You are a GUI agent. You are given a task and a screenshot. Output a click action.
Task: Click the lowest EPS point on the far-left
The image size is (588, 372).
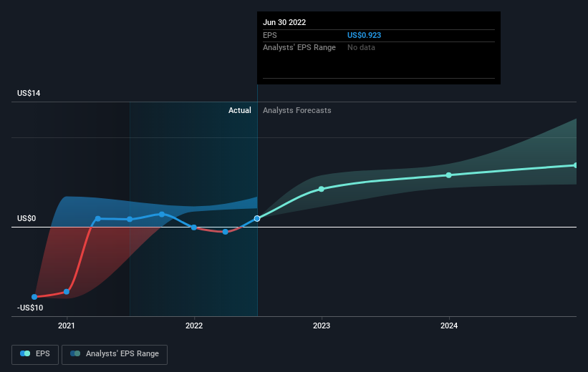(34, 297)
